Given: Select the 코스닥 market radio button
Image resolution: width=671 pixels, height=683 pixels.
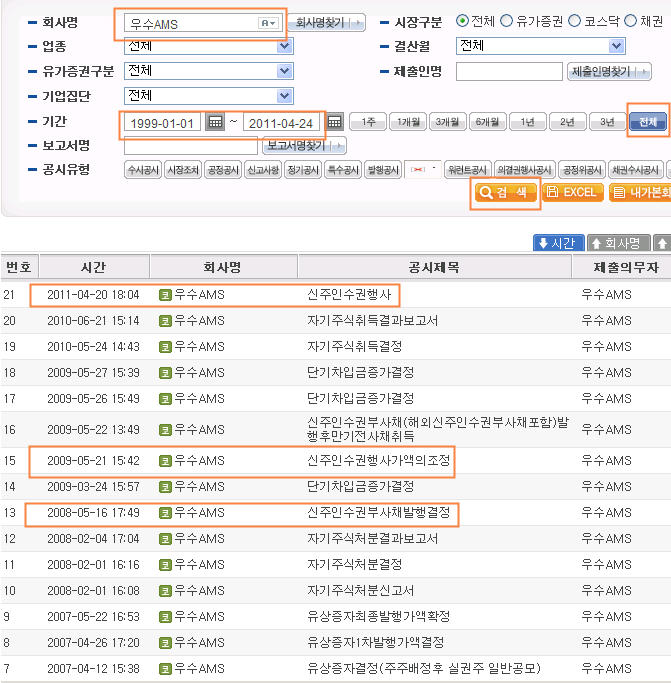Looking at the screenshot, I should [574, 20].
